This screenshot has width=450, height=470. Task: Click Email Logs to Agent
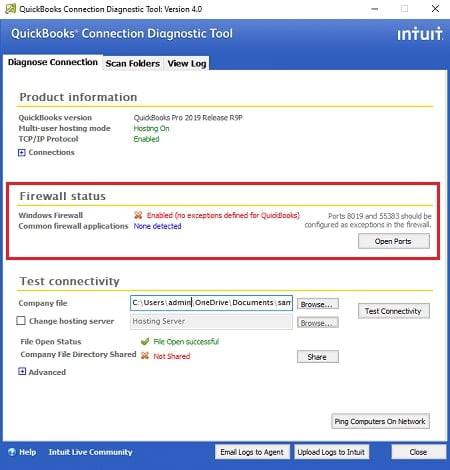tap(252, 452)
